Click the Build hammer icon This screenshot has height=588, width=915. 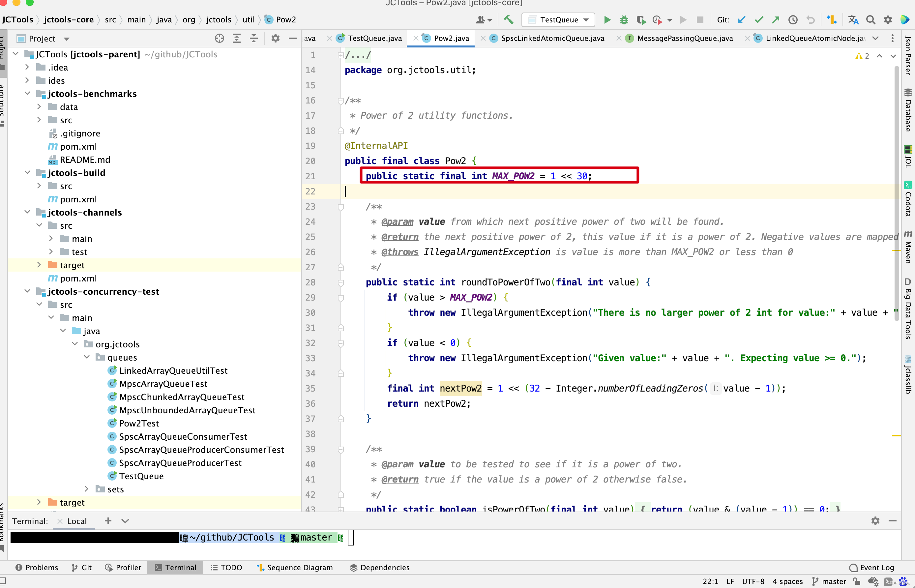[x=508, y=20]
